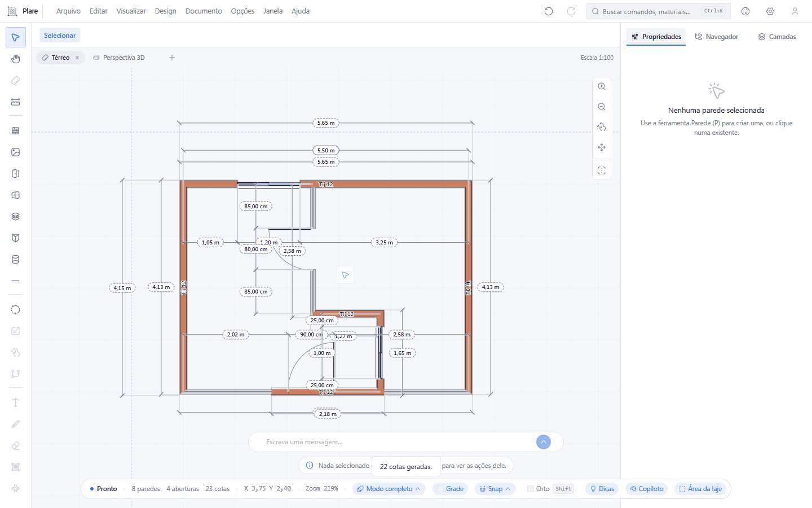Image resolution: width=812 pixels, height=508 pixels.
Task: Click the user profile icon
Action: (x=795, y=11)
